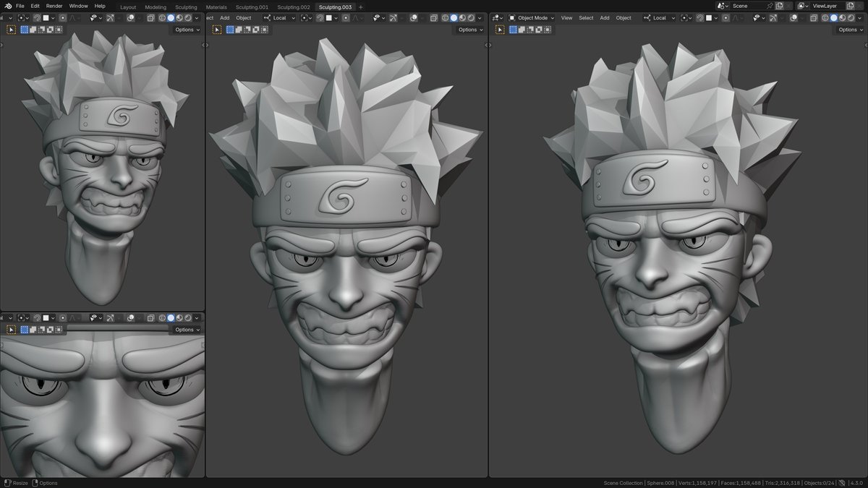
Task: Select Tweak tool in bottom-left viewport
Action: point(11,330)
